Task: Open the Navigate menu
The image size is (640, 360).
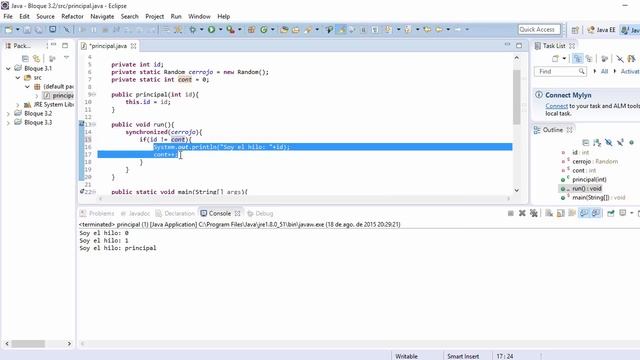Action: point(102,16)
